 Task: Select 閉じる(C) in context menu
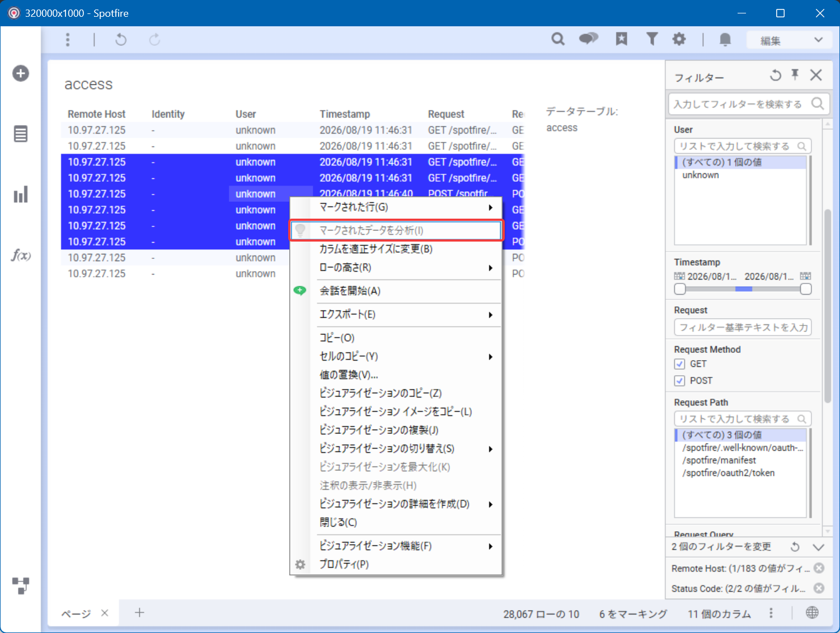click(395, 522)
